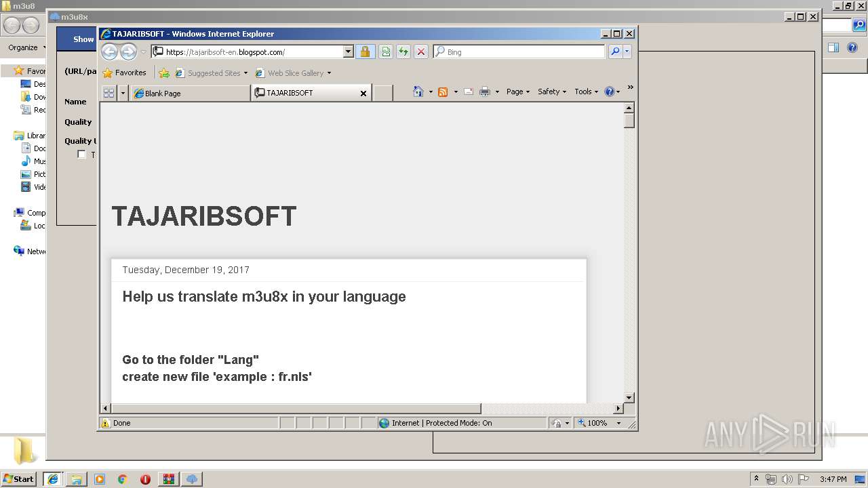Switch to the Blank Page tab
This screenshot has height=488, width=868.
point(190,93)
